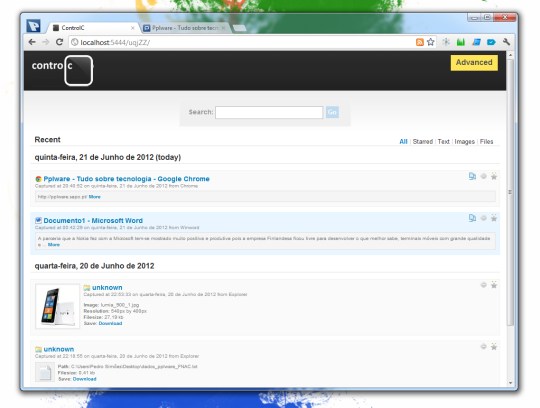The width and height of the screenshot is (540, 408).
Task: Click the round gray icon on lumia image entry
Action: pos(484,285)
